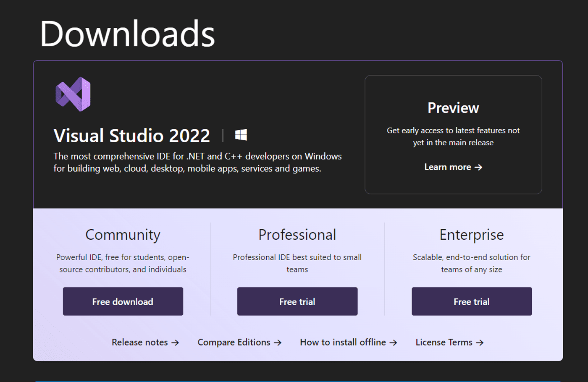Open the Release notes link
Screen dimensions: 588x382
145,343
